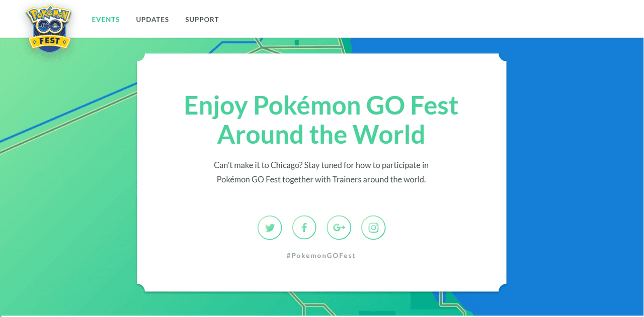
Task: Open the EVENTS navigation item
Action: (x=106, y=20)
